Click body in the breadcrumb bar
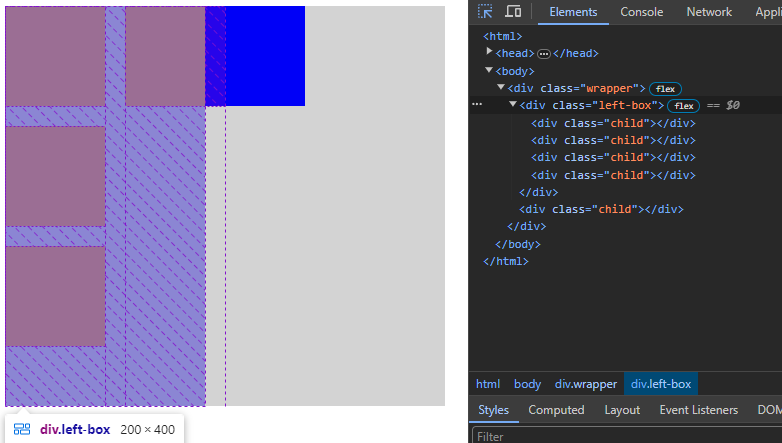The width and height of the screenshot is (782, 443). pos(527,384)
